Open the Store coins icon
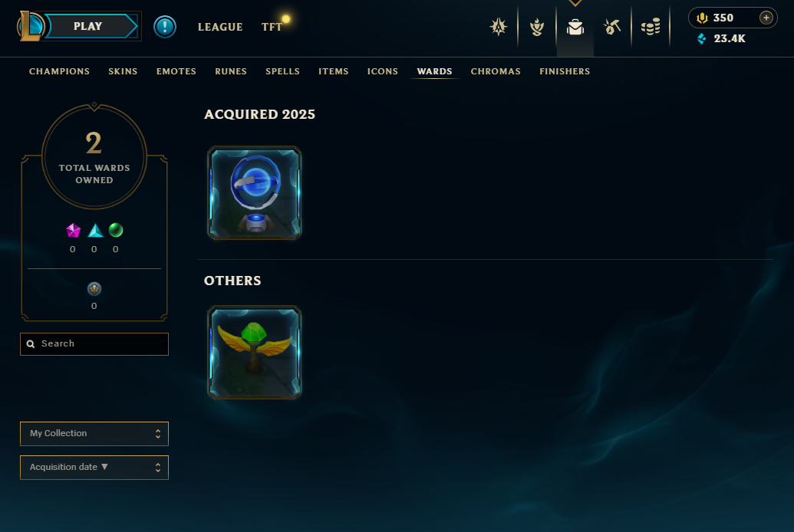 [x=651, y=27]
